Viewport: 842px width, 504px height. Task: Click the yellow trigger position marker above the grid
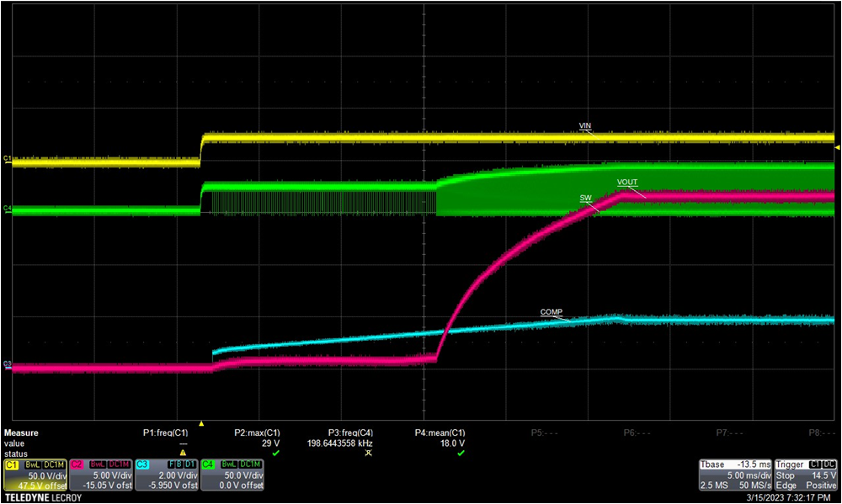pos(202,424)
